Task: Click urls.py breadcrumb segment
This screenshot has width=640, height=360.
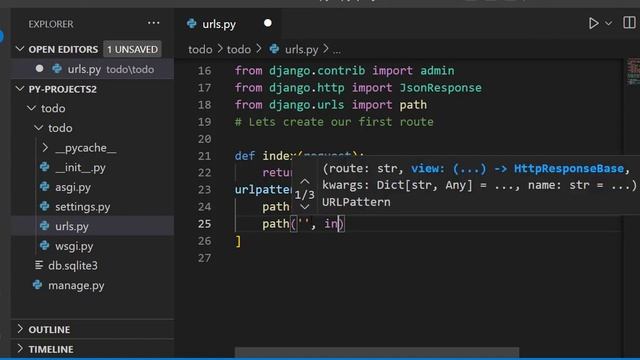Action: click(301, 49)
